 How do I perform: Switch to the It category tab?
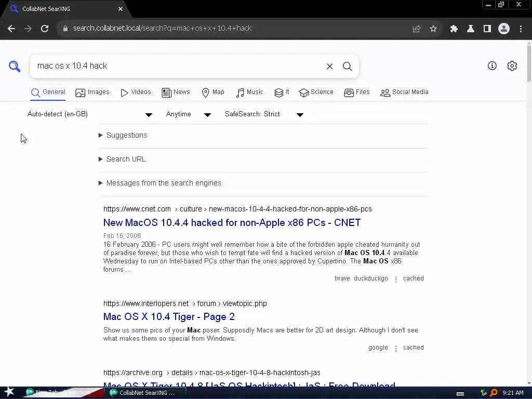pos(282,92)
